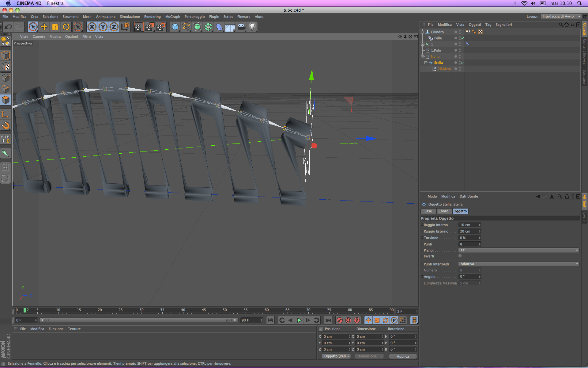Select the Scale tool icon

(55, 27)
